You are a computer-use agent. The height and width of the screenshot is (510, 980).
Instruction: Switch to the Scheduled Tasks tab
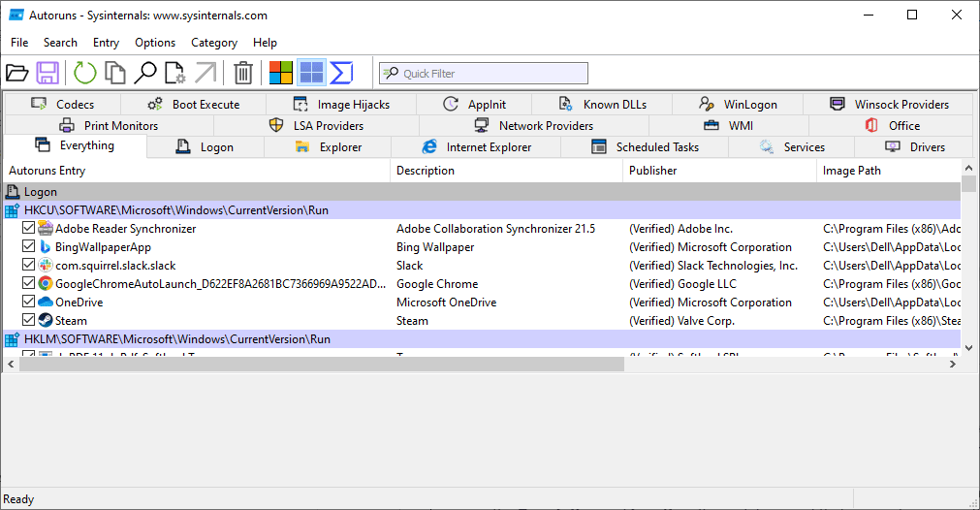pos(645,146)
